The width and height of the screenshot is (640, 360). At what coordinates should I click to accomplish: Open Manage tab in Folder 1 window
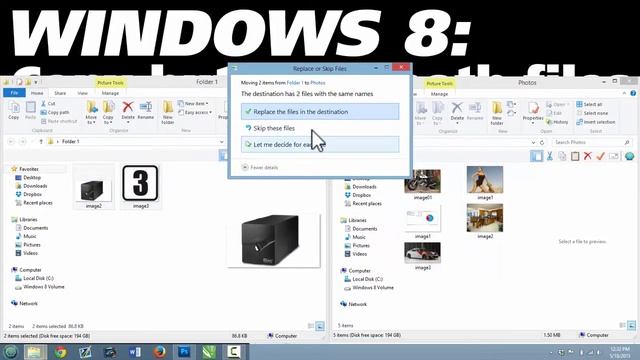110,93
